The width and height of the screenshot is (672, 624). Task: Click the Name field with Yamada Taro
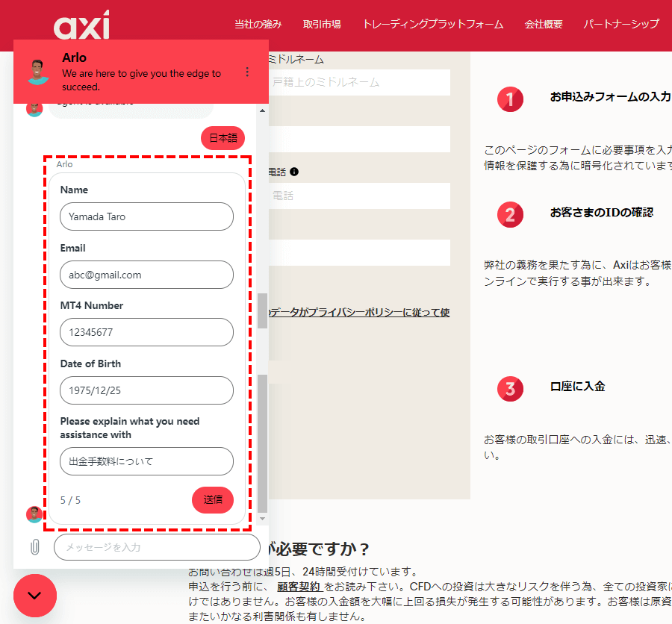(x=146, y=216)
